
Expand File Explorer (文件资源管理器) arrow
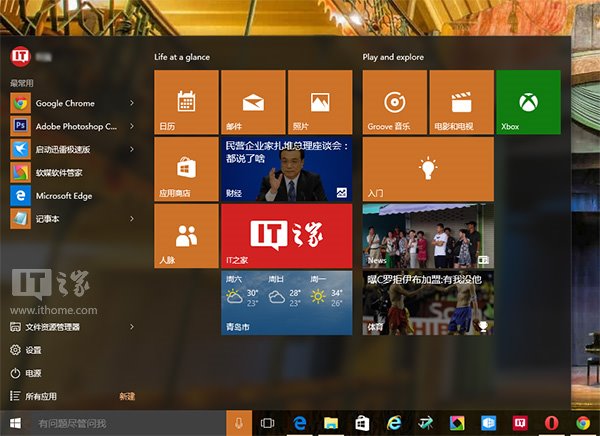click(132, 327)
